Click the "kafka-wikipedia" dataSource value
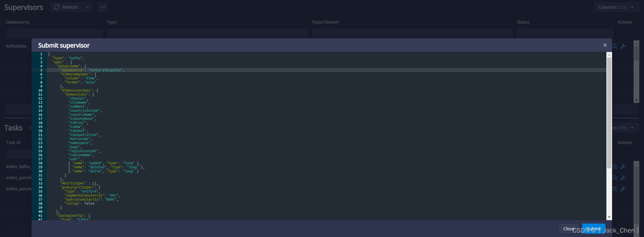644x237 pixels. pos(105,70)
